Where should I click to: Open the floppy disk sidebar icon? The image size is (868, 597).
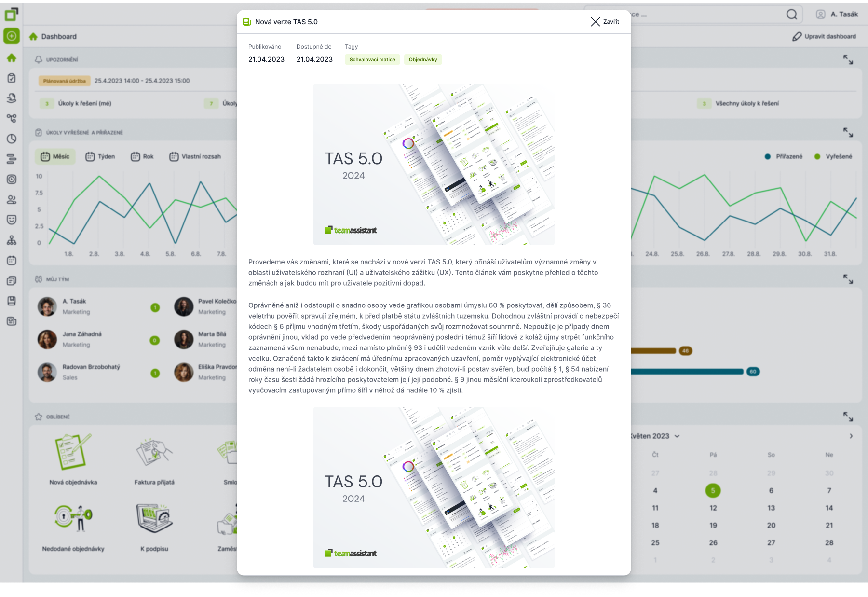(12, 301)
